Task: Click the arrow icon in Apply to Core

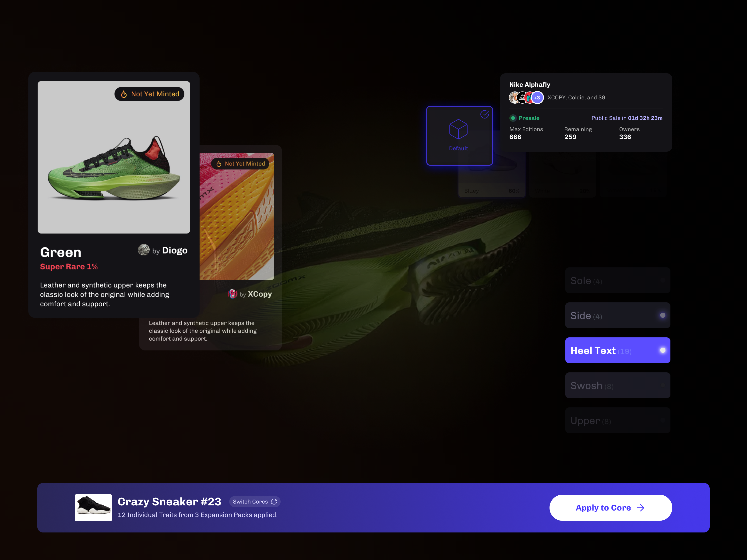Action: click(x=641, y=508)
